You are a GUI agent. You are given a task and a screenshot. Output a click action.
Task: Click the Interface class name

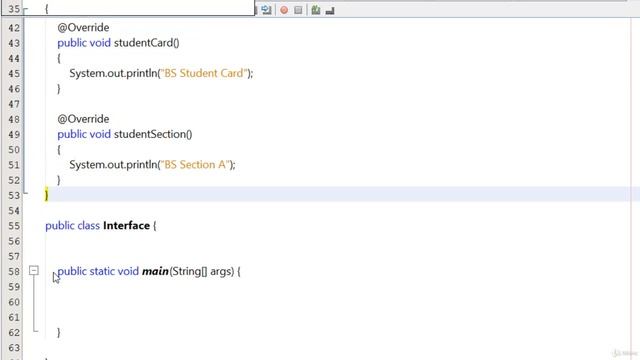(x=127, y=226)
